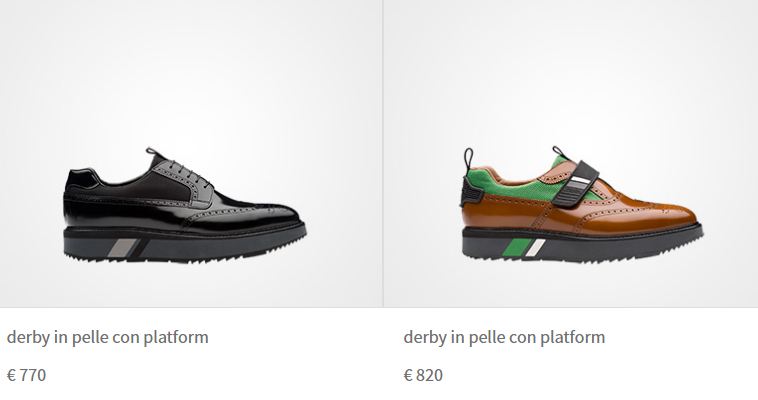
Task: Select the € 820 price label
Action: (x=423, y=375)
